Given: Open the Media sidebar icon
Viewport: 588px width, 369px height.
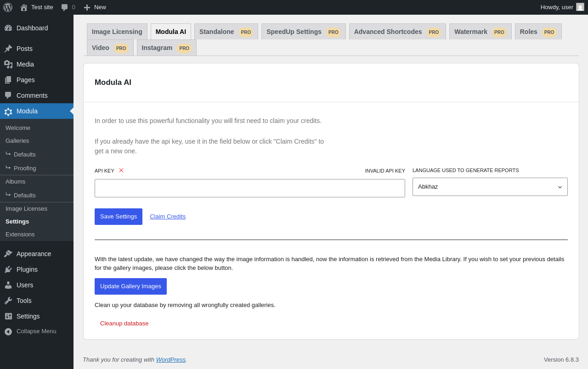Looking at the screenshot, I should 8,64.
